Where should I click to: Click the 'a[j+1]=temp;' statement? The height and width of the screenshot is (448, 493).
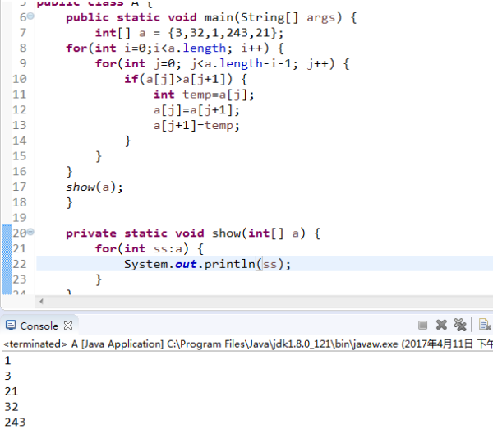click(196, 125)
